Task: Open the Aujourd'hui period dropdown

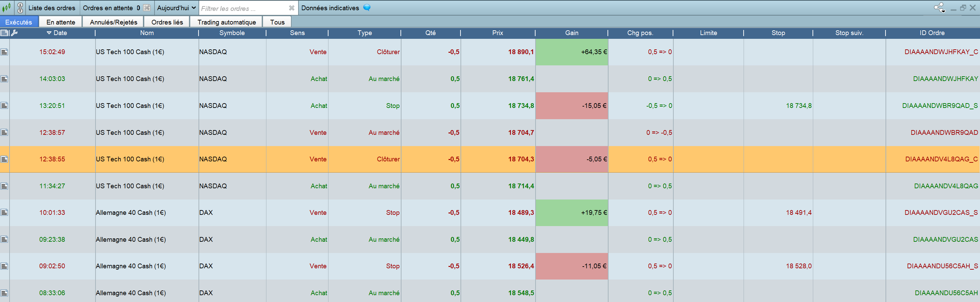Action: pos(176,8)
